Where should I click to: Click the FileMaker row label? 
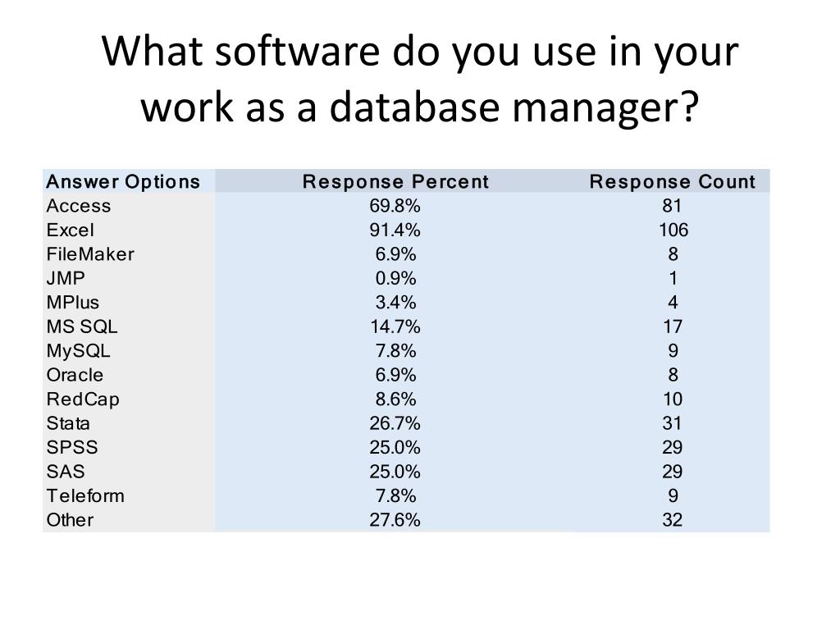coord(90,254)
